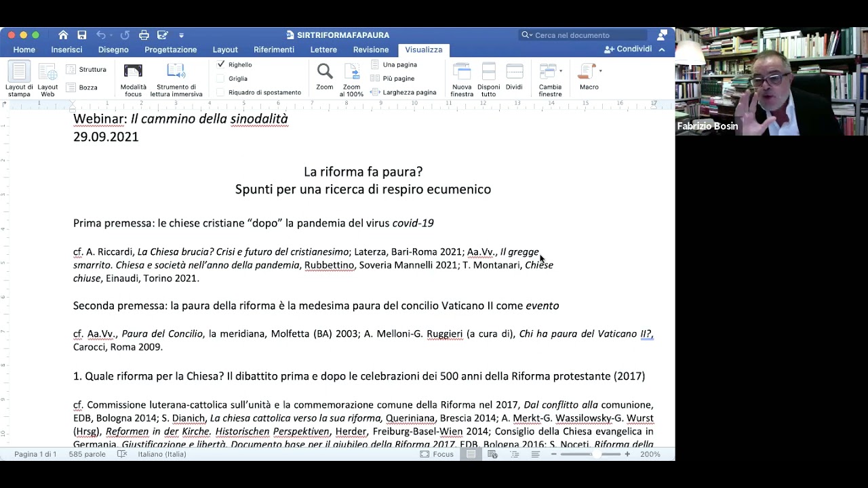Choose Larghezza pagina zoom option
Screen dimensions: 868x488
[403, 92]
